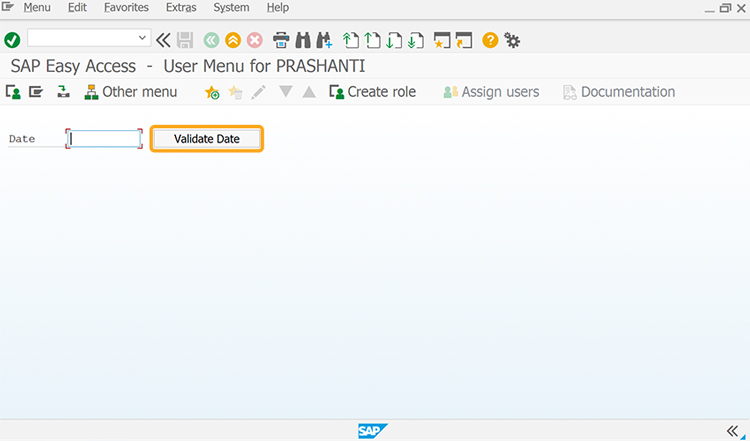Screen dimensions: 750x441
Task: Click the Save floppy disk icon
Action: pos(185,40)
